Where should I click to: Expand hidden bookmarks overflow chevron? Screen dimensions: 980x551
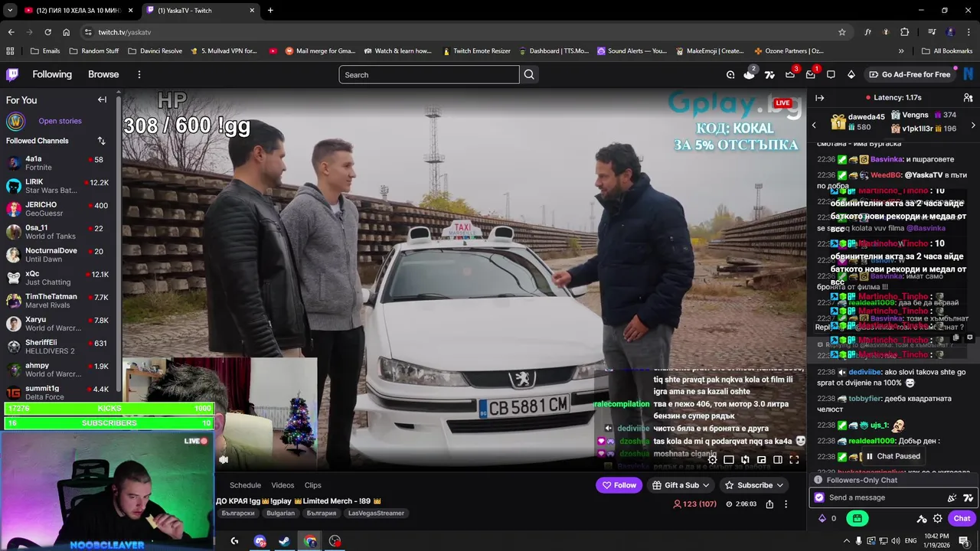tap(901, 51)
